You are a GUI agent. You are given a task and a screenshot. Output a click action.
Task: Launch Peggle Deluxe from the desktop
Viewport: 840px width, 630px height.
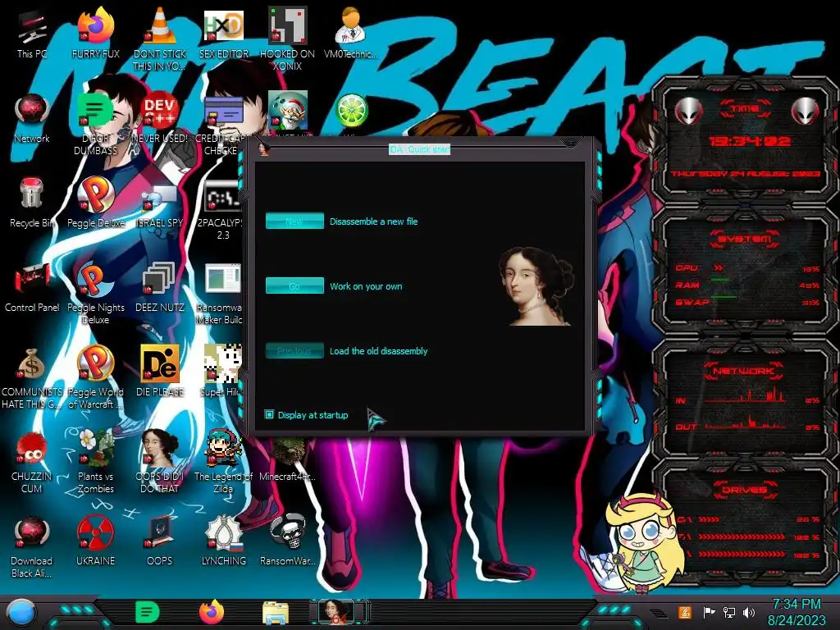click(96, 203)
